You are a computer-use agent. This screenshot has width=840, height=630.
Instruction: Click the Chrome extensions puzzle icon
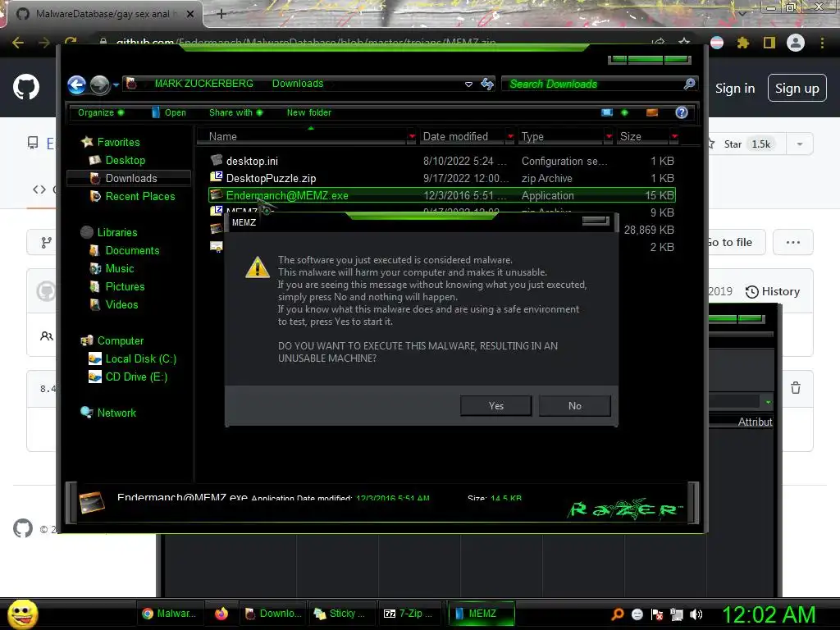pos(743,43)
